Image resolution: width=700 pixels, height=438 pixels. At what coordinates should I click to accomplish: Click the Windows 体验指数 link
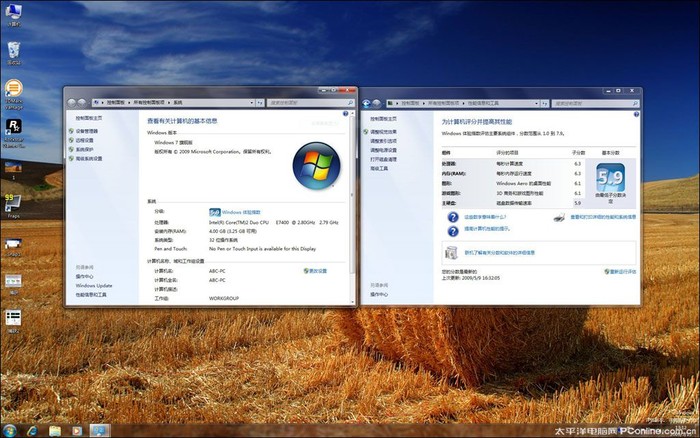[x=241, y=213]
